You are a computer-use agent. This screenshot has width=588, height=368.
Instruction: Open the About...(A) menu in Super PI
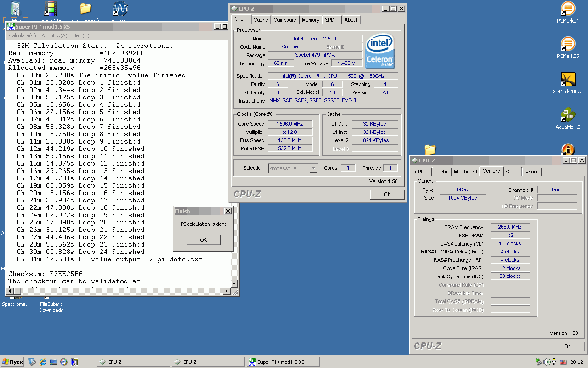click(x=54, y=35)
